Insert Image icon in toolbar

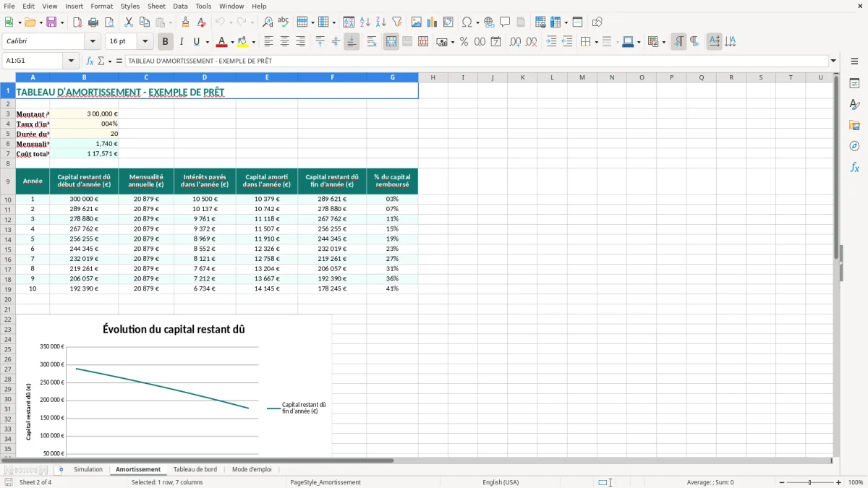pos(417,22)
